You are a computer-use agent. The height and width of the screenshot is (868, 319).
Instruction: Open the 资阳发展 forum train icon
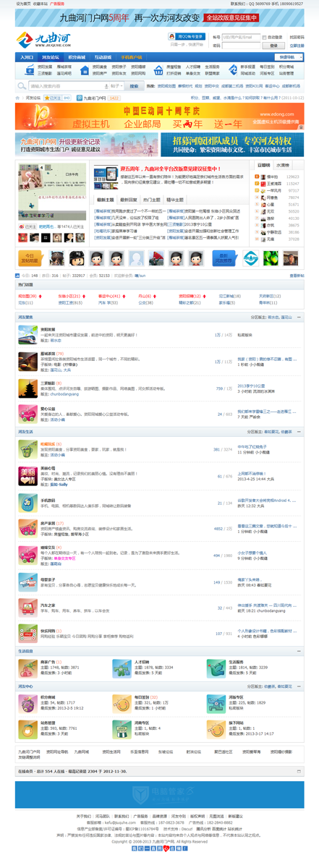point(27,333)
